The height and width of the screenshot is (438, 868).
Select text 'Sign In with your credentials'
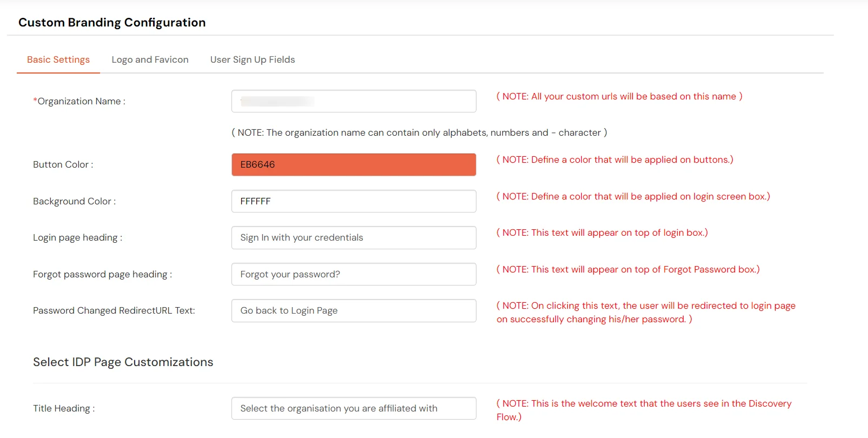tap(301, 237)
